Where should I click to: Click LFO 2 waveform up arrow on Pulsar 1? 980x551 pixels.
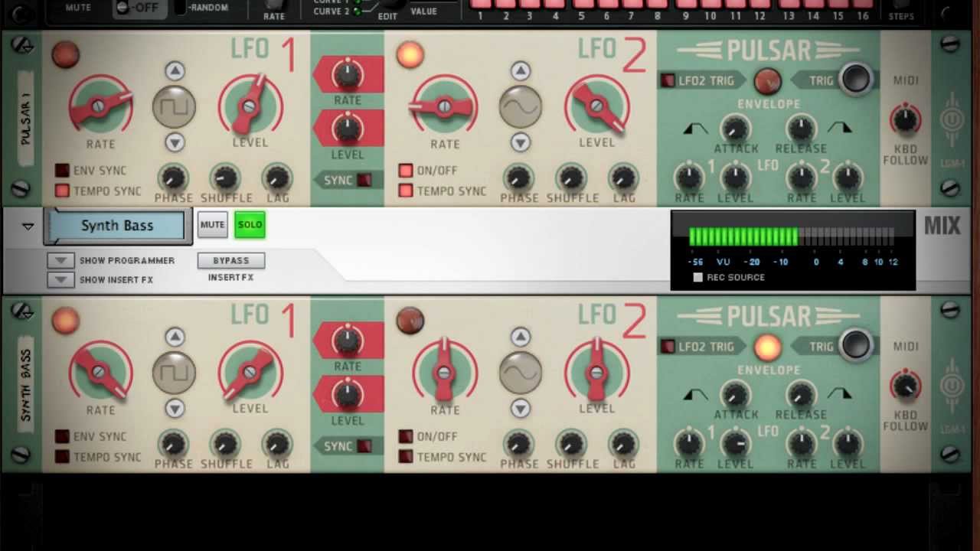[x=521, y=71]
